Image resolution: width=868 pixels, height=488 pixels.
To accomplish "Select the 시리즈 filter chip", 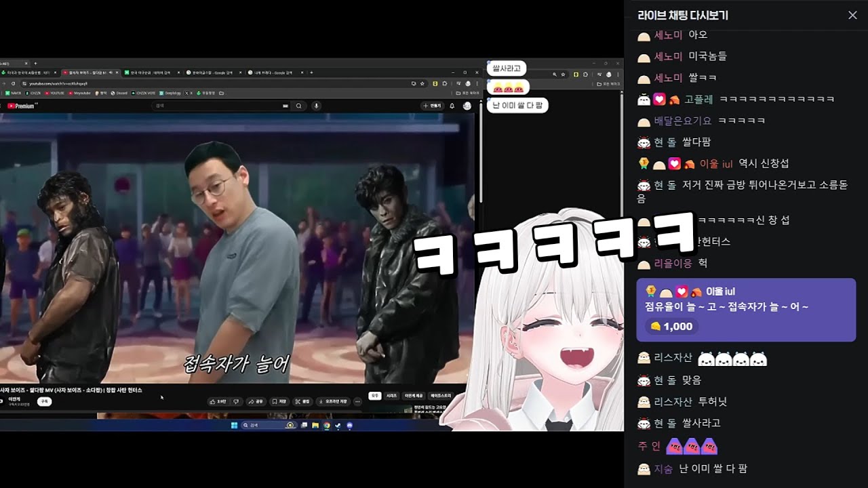I will pos(391,395).
